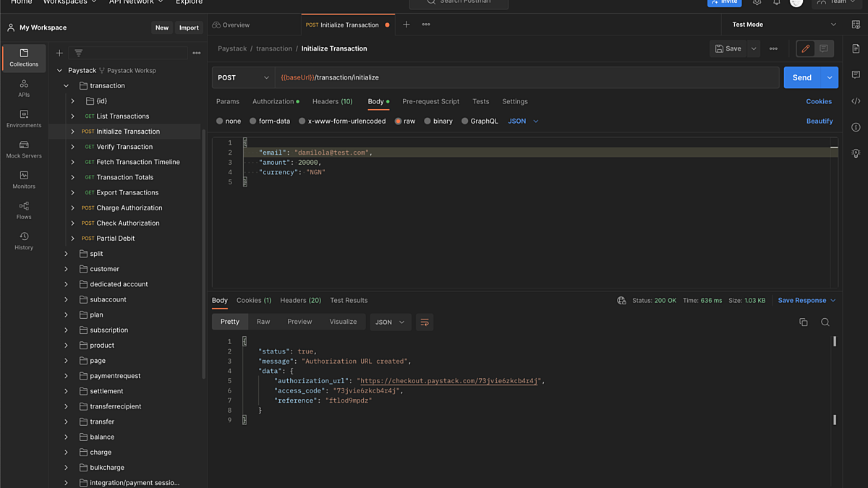Open the Test Results tab
This screenshot has width=868, height=488.
tap(349, 300)
